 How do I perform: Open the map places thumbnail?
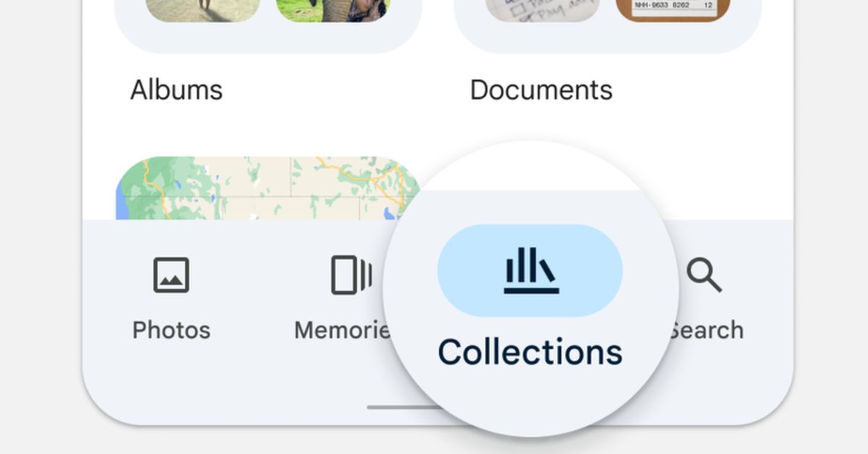(268, 188)
